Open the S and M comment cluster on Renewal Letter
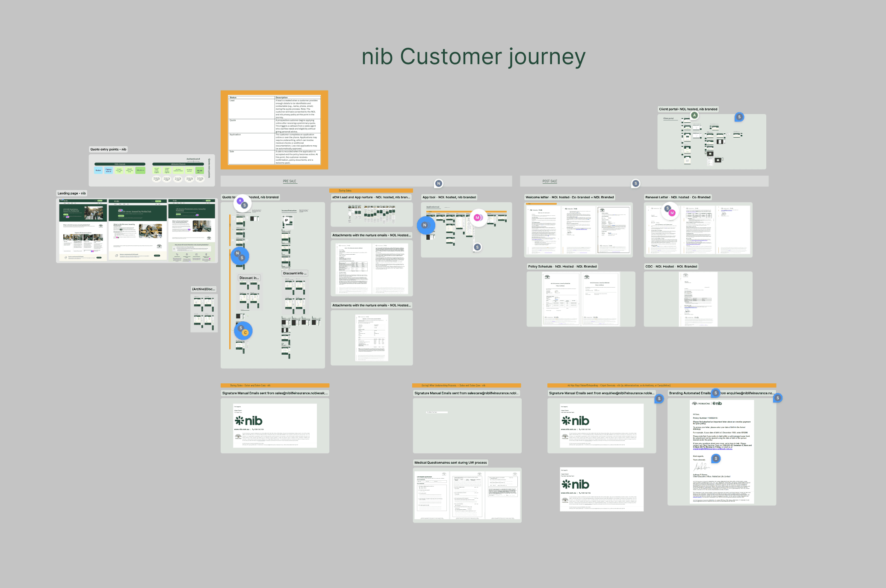Image resolution: width=886 pixels, height=588 pixels. pyautogui.click(x=670, y=211)
